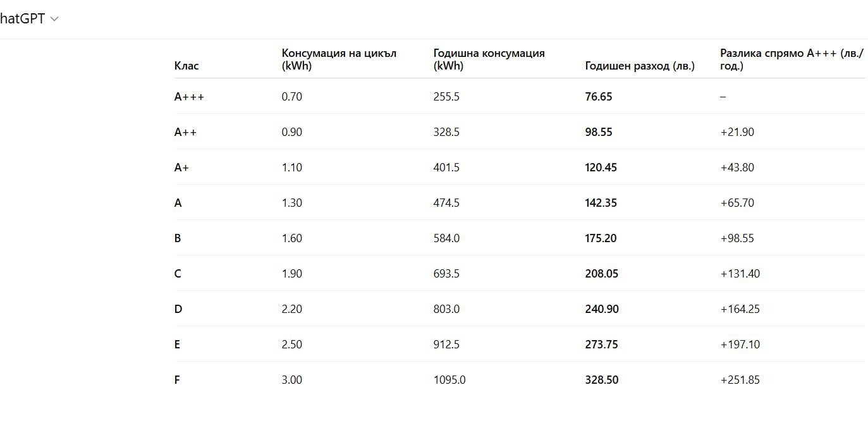
Task: Select the bold 76.65 annual cost value
Action: 599,97
